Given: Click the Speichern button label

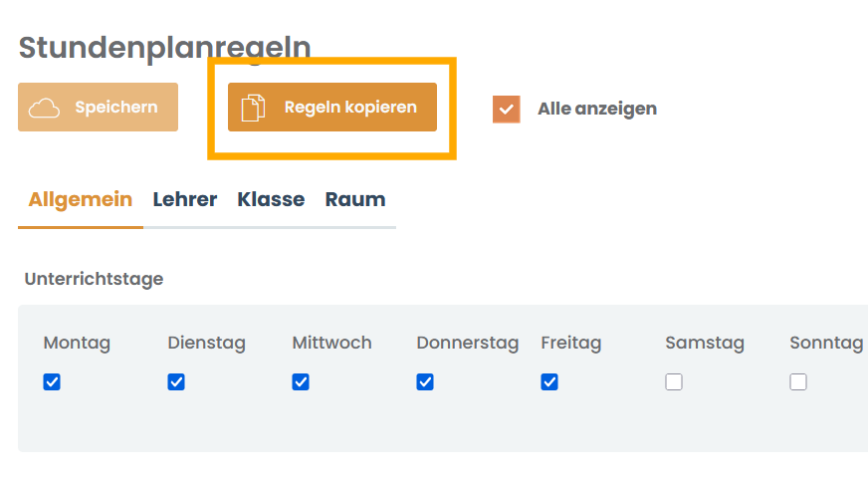Looking at the screenshot, I should 116,107.
